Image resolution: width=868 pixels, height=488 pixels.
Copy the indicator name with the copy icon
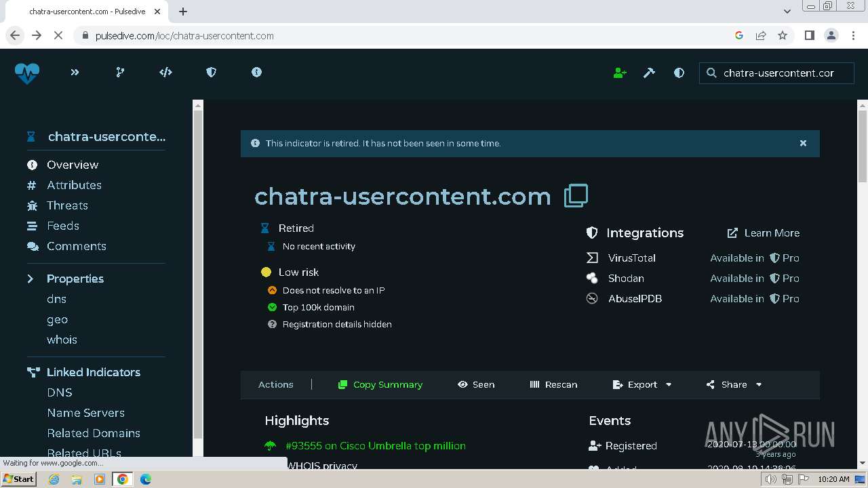click(x=576, y=196)
